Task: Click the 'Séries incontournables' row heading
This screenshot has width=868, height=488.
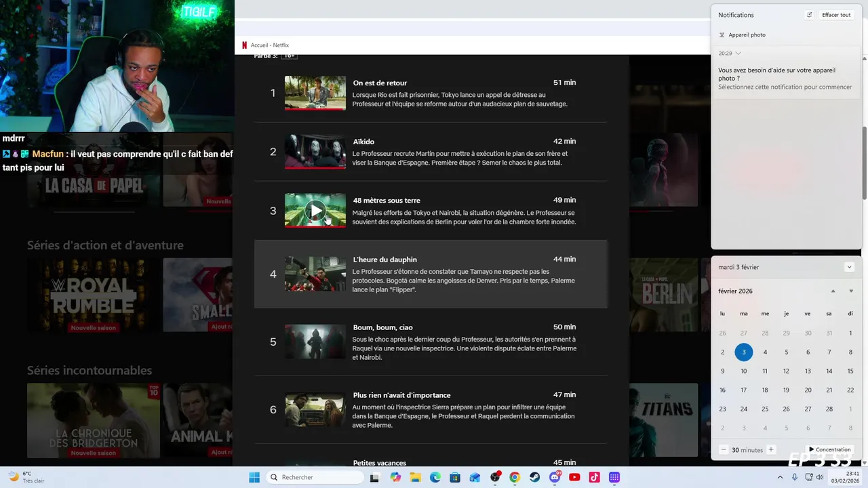Action: (90, 370)
